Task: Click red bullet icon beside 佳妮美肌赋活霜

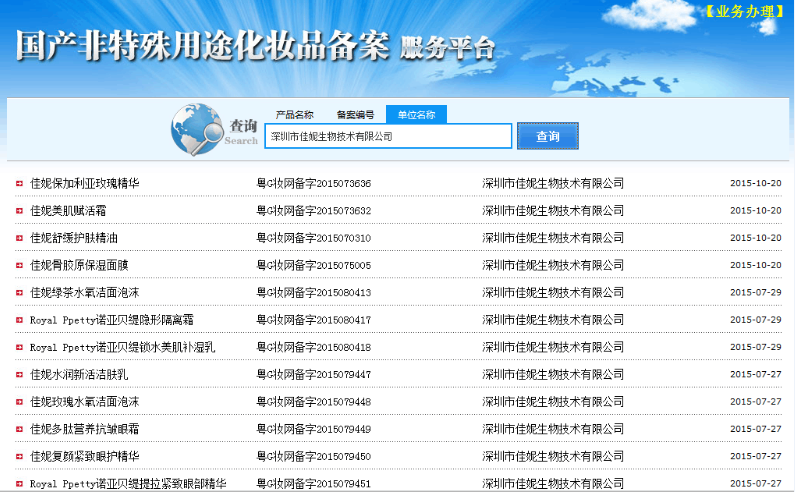Action: point(19,211)
